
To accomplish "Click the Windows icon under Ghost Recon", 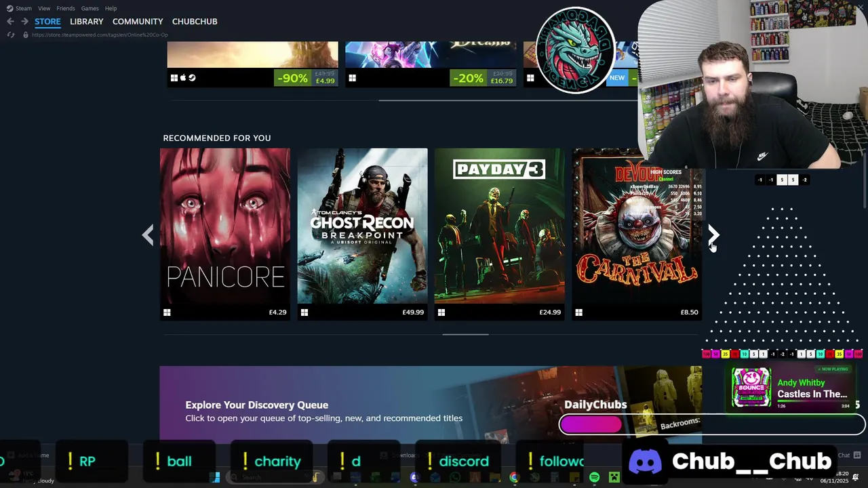I will pyautogui.click(x=304, y=312).
